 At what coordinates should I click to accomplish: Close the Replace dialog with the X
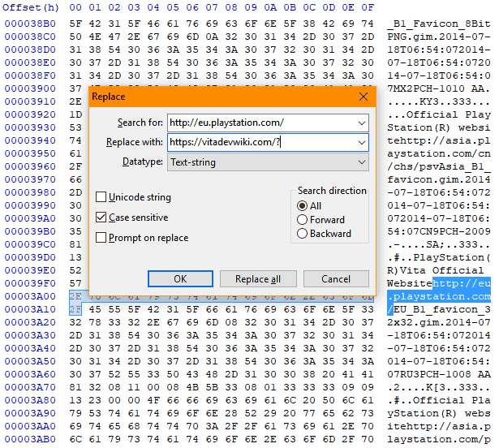click(x=363, y=97)
